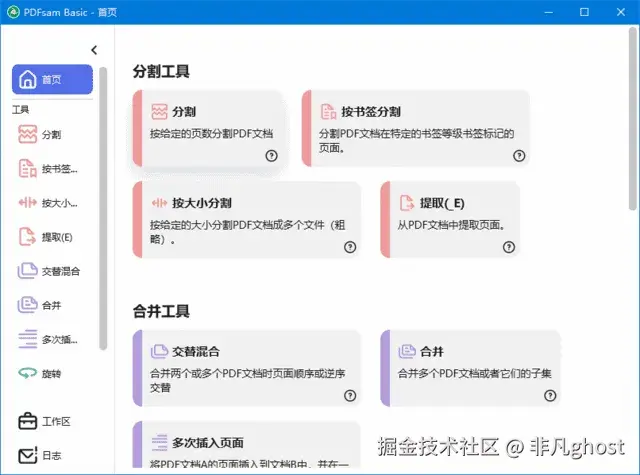Maximize the PDFsam Basic window

pyautogui.click(x=584, y=12)
